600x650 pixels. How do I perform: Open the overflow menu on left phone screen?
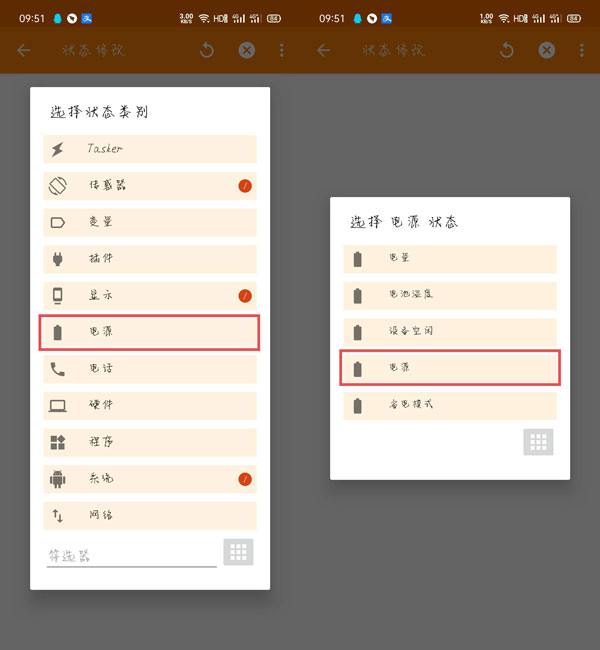tap(282, 51)
